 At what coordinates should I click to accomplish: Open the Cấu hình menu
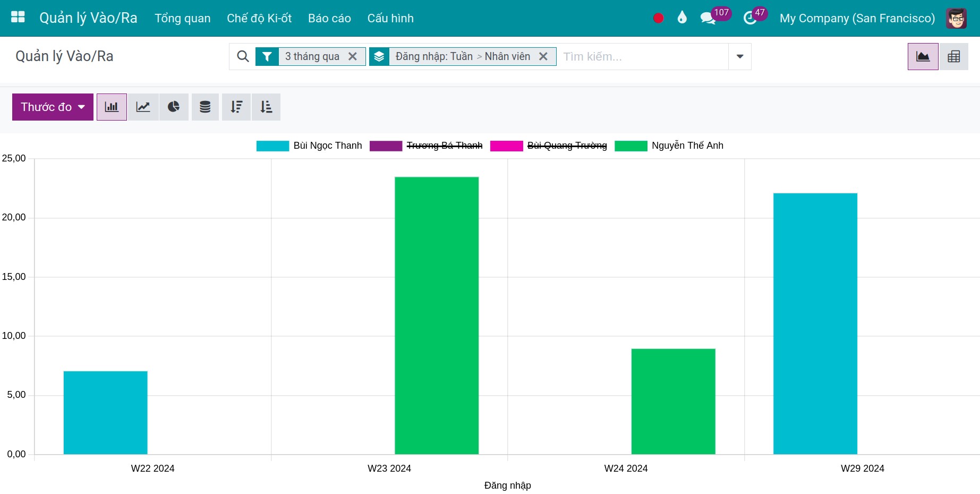[390, 18]
